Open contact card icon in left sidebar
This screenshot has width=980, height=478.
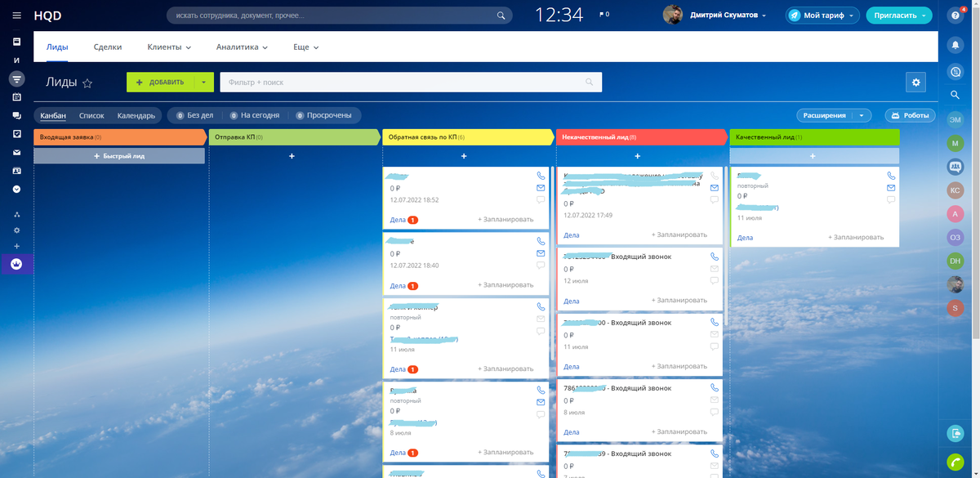point(16,171)
